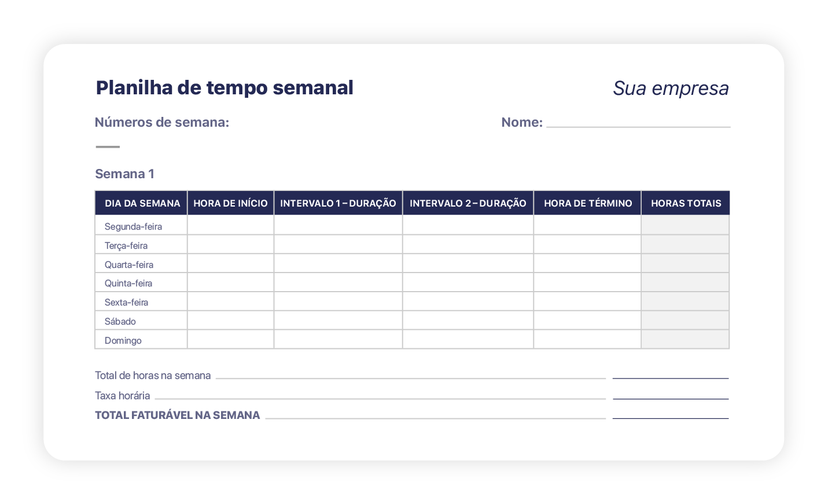Select the Sábado row label
This screenshot has width=828, height=504.
[x=120, y=321]
